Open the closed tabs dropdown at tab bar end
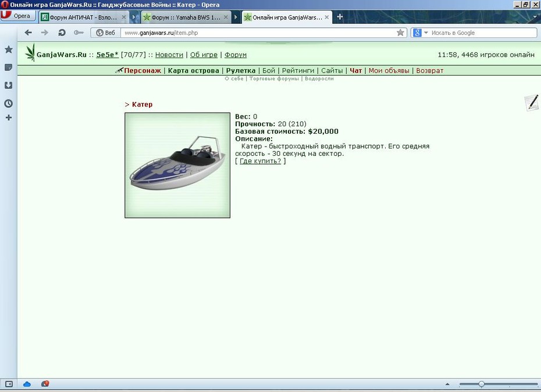 (535, 16)
